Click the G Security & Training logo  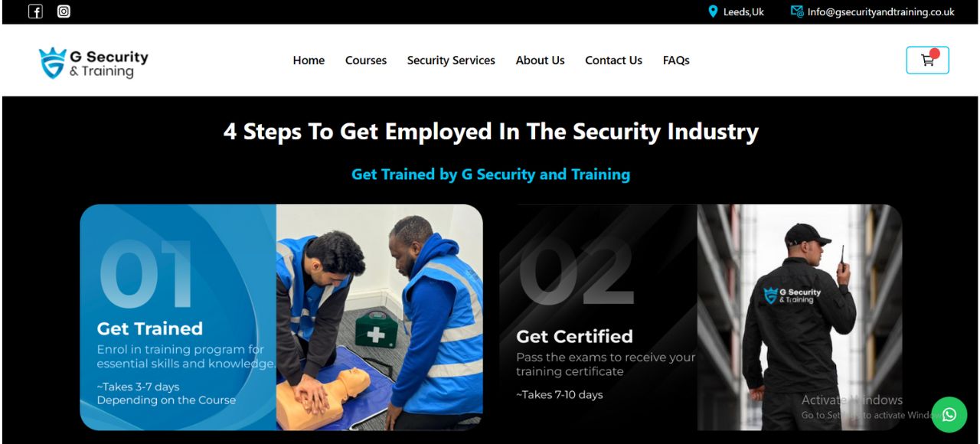click(x=93, y=63)
